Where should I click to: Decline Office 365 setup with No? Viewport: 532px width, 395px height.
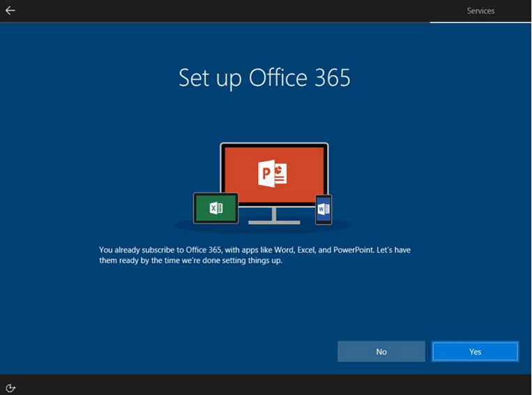pyautogui.click(x=381, y=352)
